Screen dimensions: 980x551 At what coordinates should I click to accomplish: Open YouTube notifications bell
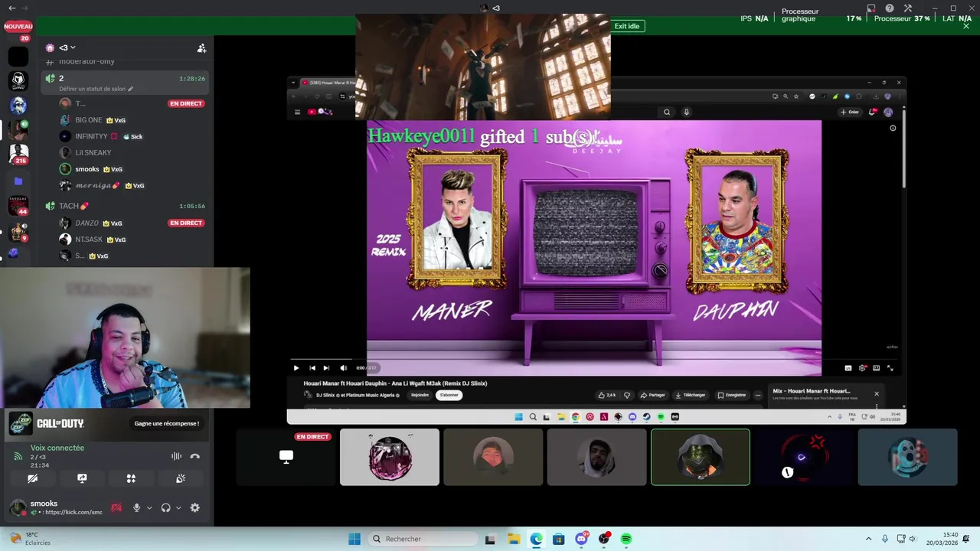(x=872, y=112)
